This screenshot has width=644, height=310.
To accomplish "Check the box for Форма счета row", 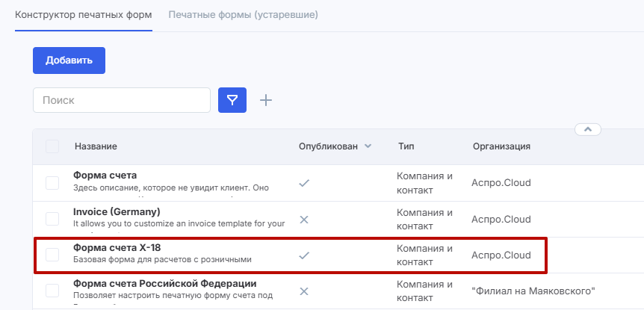I will pos(52,182).
